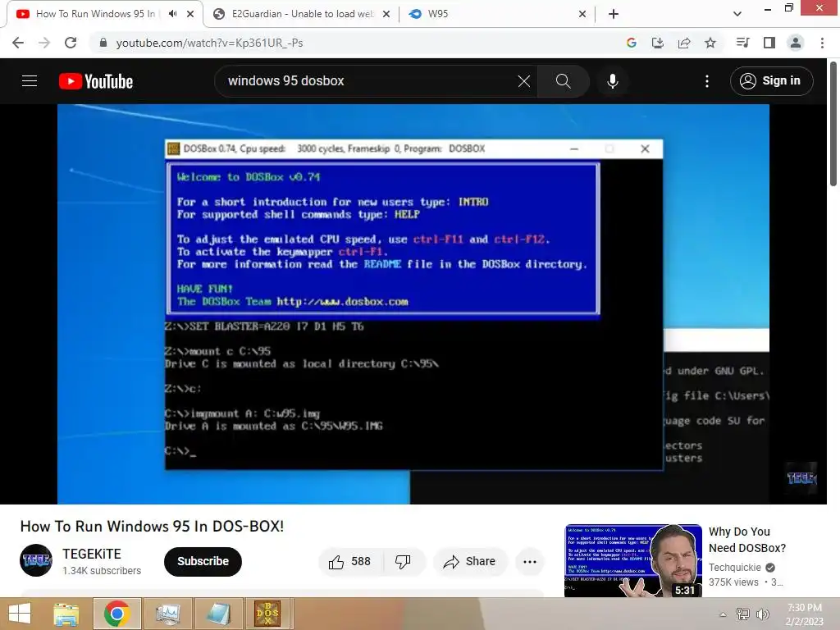
Task: Open File Explorer from taskbar
Action: tap(66, 614)
